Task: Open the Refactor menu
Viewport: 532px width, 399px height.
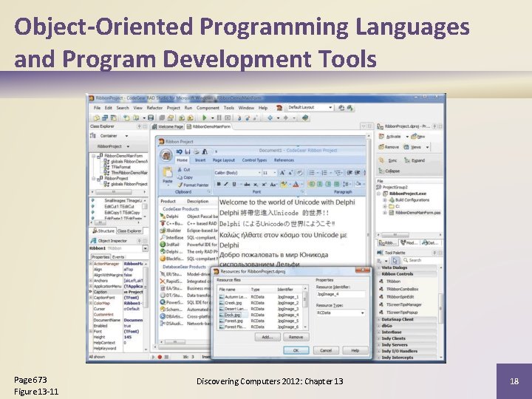Action: click(154, 108)
